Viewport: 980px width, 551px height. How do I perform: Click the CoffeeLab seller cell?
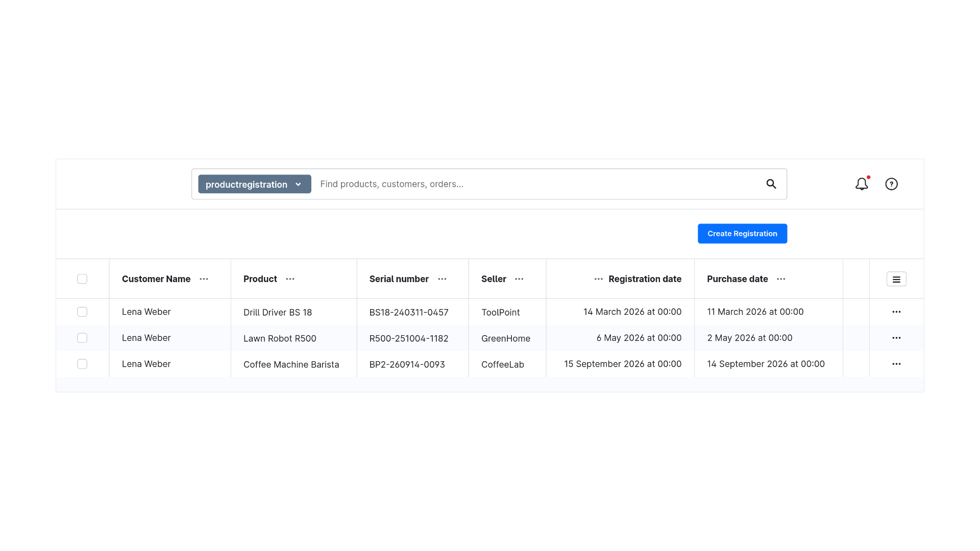click(503, 364)
